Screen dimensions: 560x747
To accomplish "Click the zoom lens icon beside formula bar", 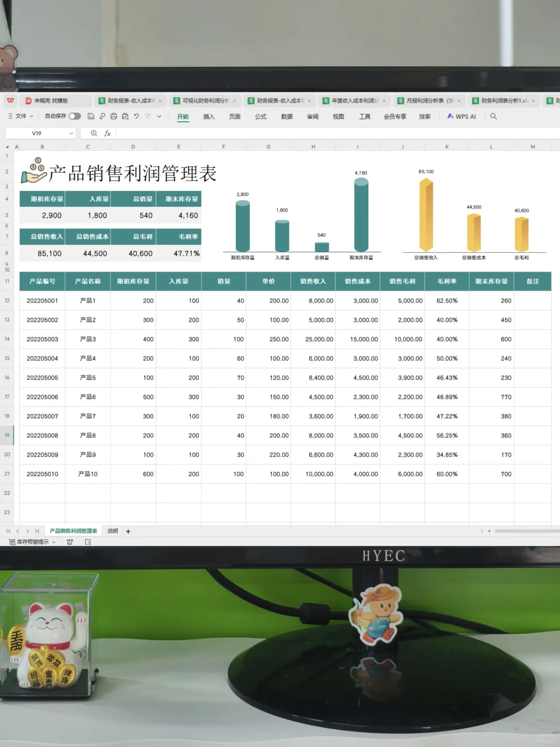I will [94, 133].
